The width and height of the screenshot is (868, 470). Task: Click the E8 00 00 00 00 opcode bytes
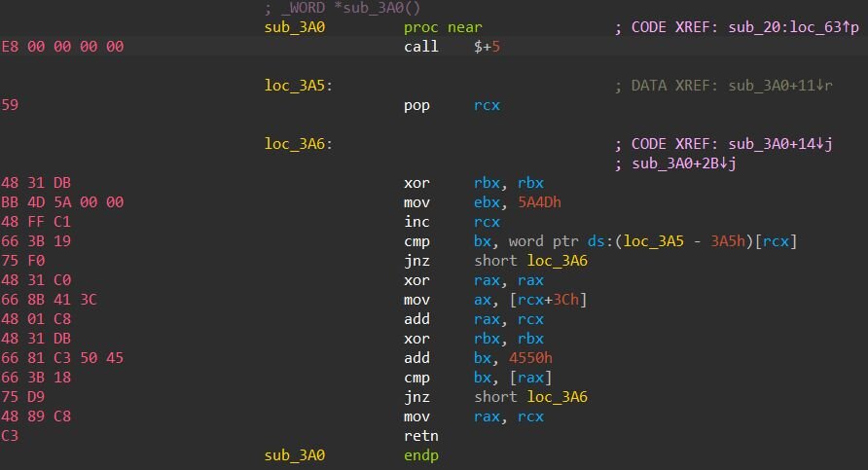click(63, 47)
